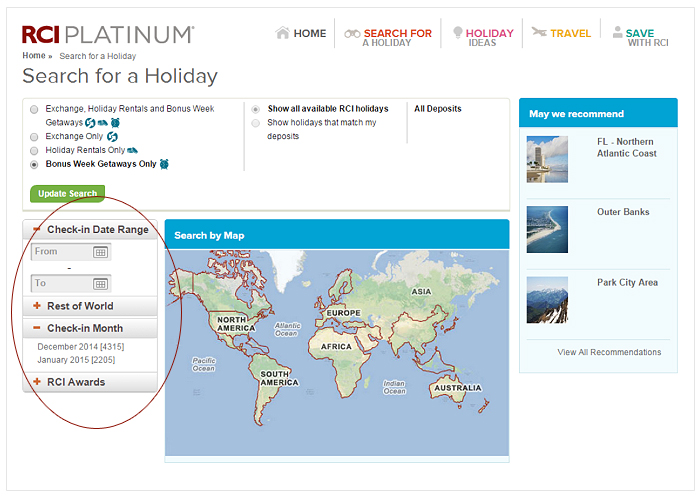700x500 pixels.
Task: Open the View All Recommendations link
Action: 609,352
